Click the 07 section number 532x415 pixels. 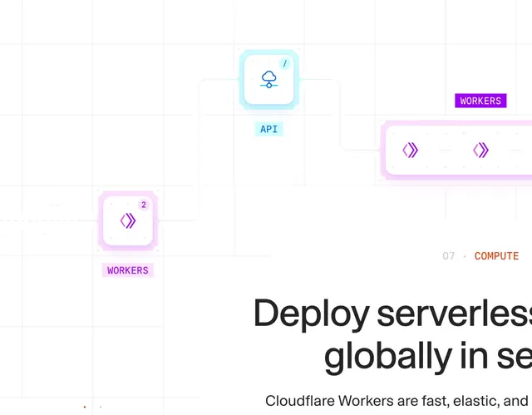(449, 256)
